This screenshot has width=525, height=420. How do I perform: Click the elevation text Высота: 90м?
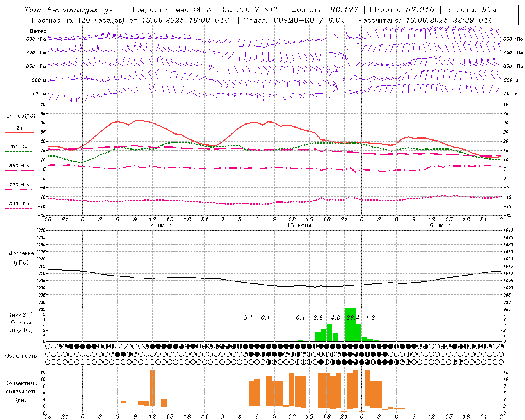[x=471, y=10]
